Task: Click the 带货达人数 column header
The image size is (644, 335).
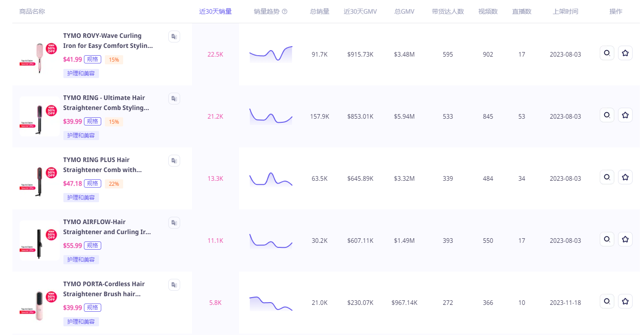Action: (x=448, y=11)
